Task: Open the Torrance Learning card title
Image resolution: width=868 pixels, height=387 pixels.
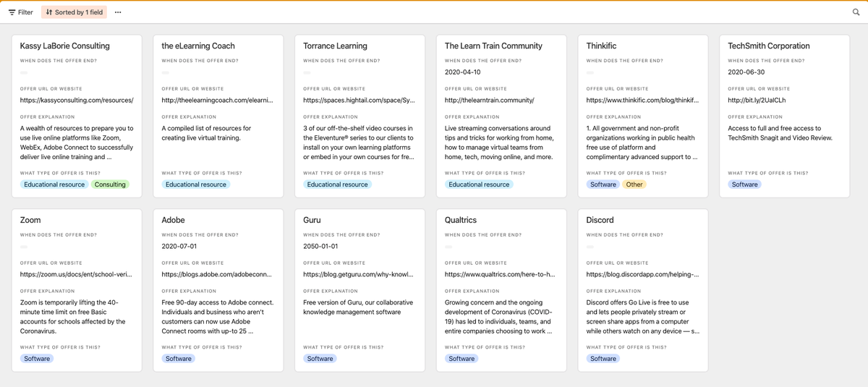Action: (335, 46)
